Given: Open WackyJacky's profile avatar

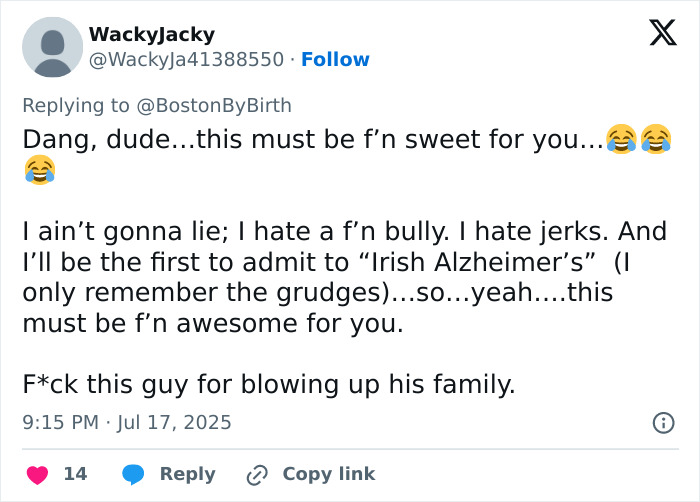Looking at the screenshot, I should pyautogui.click(x=52, y=47).
